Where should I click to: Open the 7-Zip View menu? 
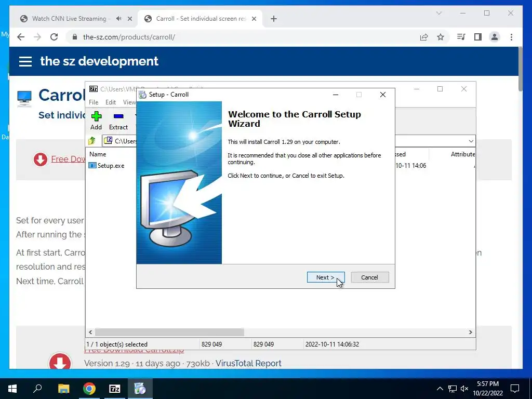click(129, 102)
